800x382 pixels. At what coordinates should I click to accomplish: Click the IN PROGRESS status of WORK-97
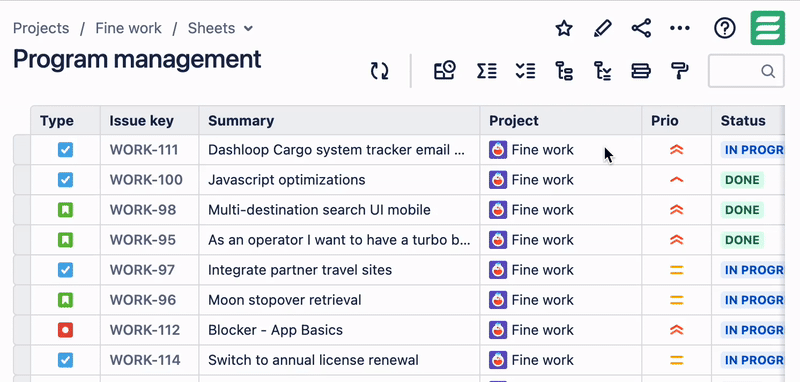[753, 270]
